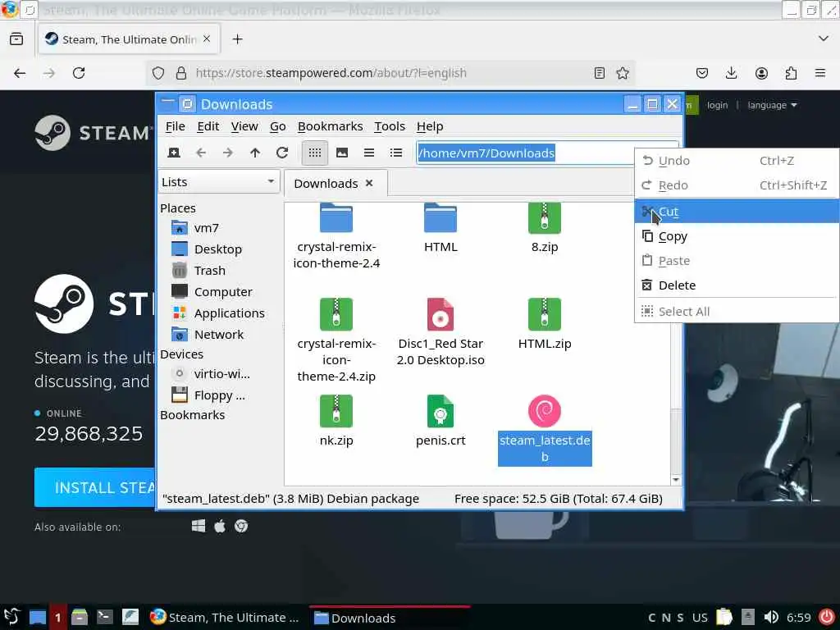Click the INSTALL STEAM button
The height and width of the screenshot is (630, 840).
click(95, 487)
